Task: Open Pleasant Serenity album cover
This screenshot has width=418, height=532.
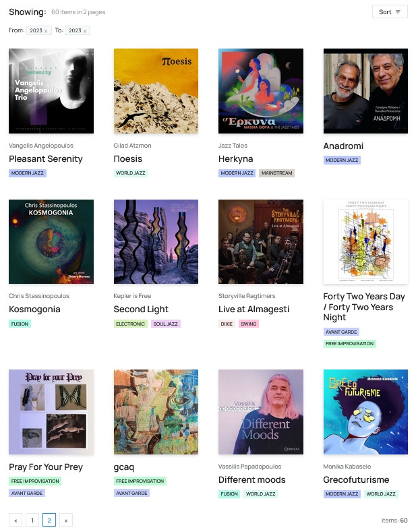Action: click(51, 91)
